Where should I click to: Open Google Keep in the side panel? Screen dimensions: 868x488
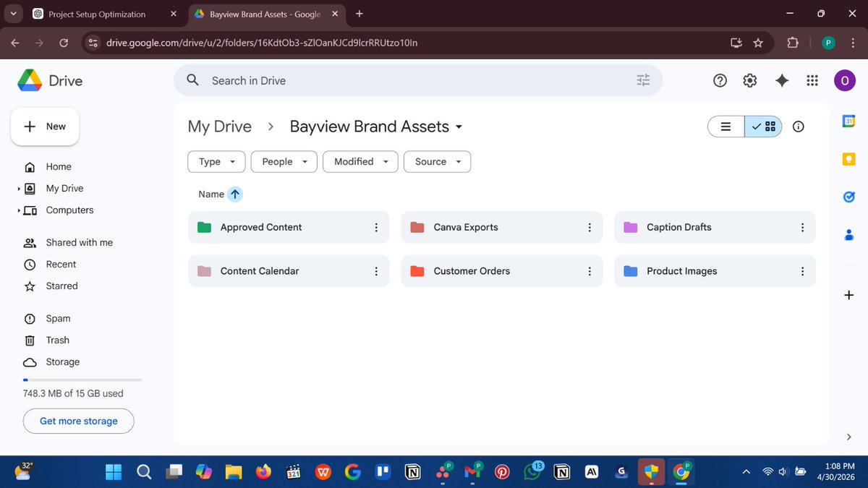848,159
